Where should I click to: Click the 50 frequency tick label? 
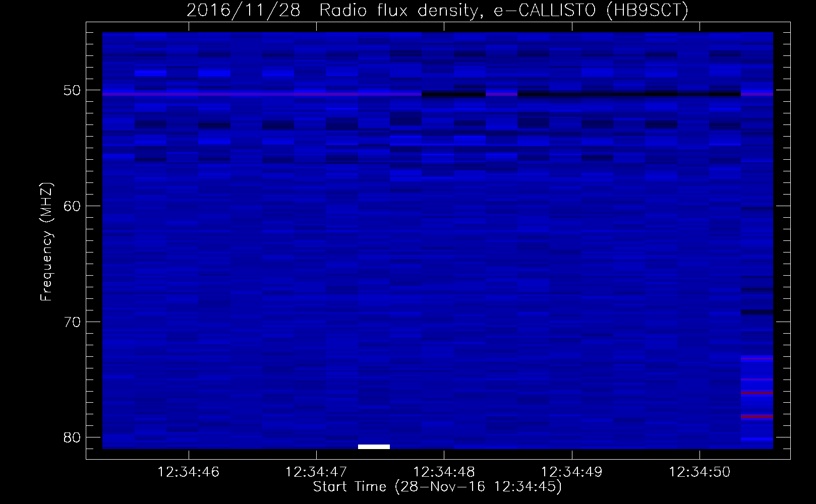click(72, 91)
